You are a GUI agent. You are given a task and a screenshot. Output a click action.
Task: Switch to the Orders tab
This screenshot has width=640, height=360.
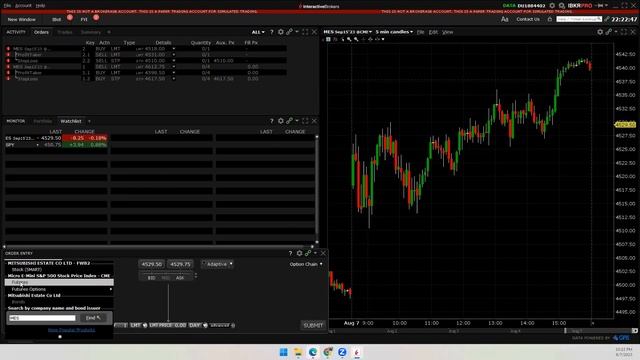pos(41,32)
